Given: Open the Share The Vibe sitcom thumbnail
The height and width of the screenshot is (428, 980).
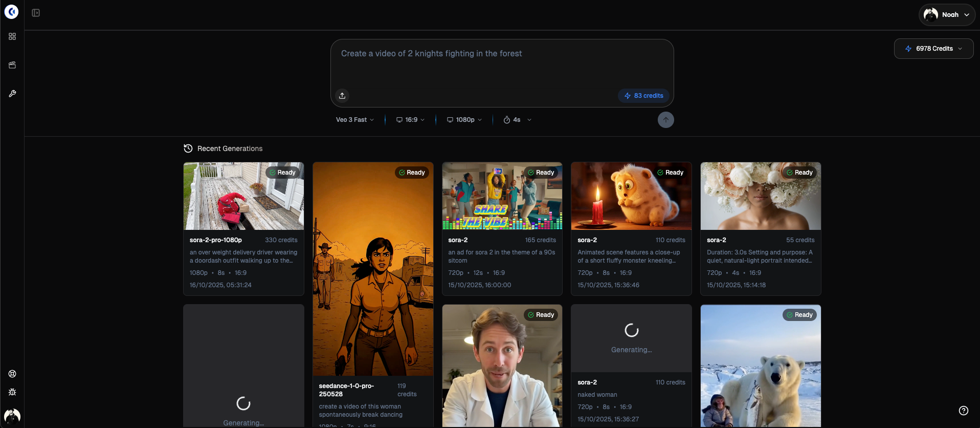Looking at the screenshot, I should pos(502,196).
